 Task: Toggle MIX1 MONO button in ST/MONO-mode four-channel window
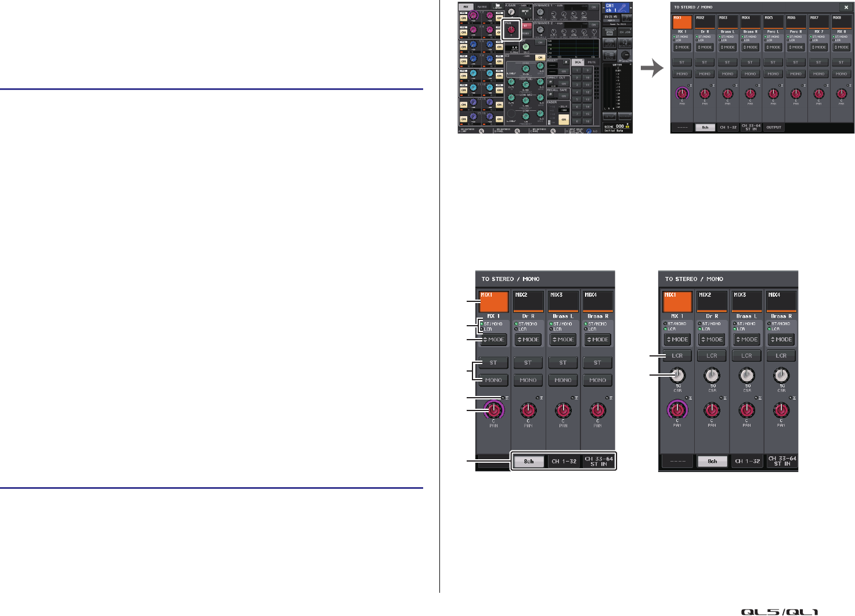[x=493, y=380]
